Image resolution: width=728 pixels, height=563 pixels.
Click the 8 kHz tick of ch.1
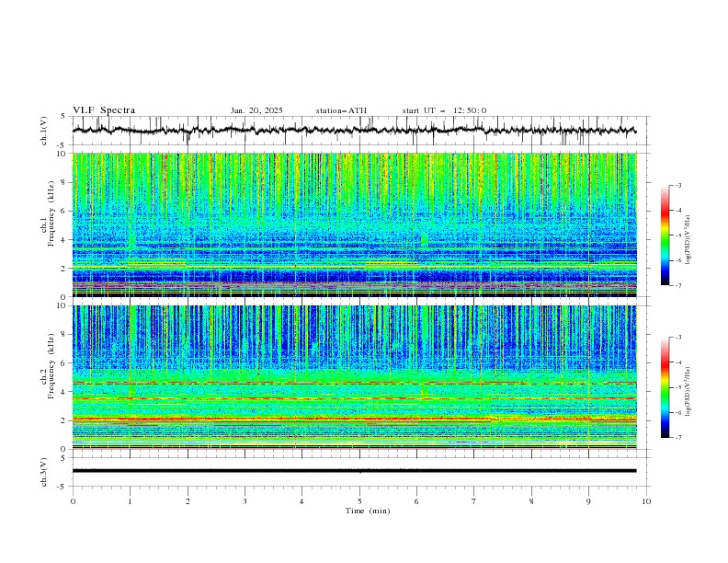pos(64,182)
